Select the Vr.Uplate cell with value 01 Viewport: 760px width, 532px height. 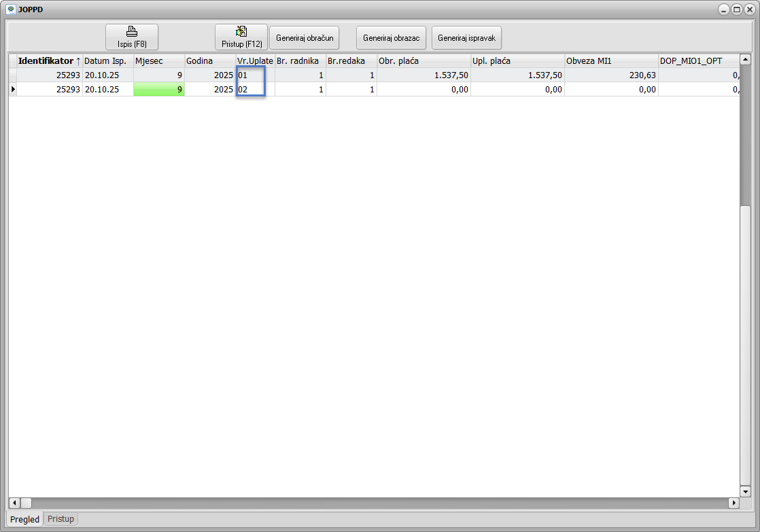pos(255,75)
